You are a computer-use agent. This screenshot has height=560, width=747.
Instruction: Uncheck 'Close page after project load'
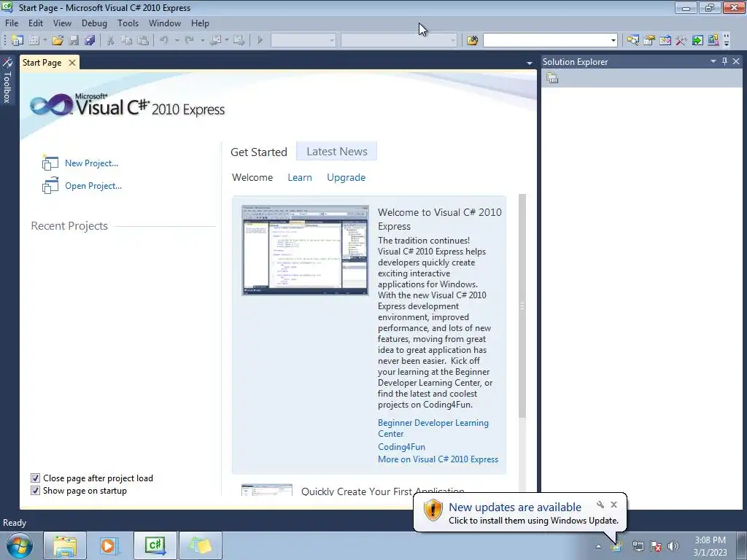click(35, 478)
